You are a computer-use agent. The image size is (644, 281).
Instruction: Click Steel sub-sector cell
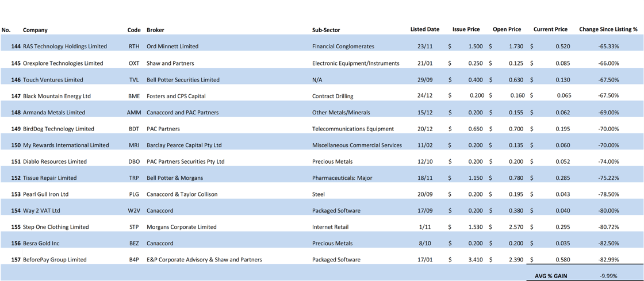pyautogui.click(x=319, y=194)
